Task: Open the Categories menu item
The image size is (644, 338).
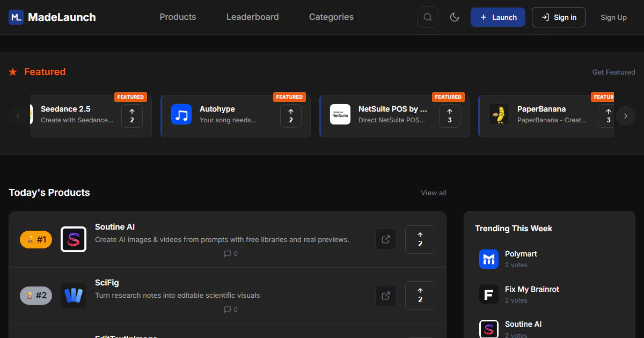Action: click(x=331, y=17)
